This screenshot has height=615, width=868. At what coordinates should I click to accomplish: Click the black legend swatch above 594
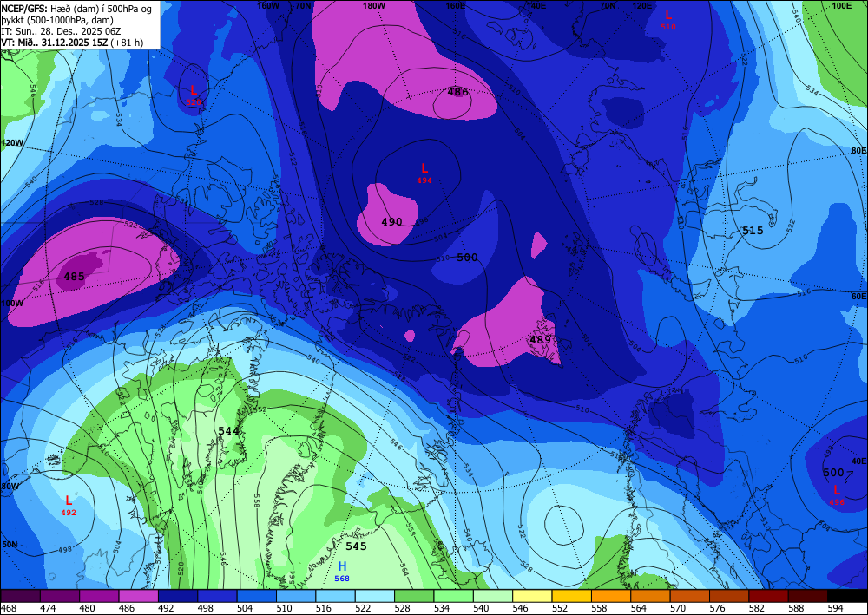pyautogui.click(x=847, y=596)
